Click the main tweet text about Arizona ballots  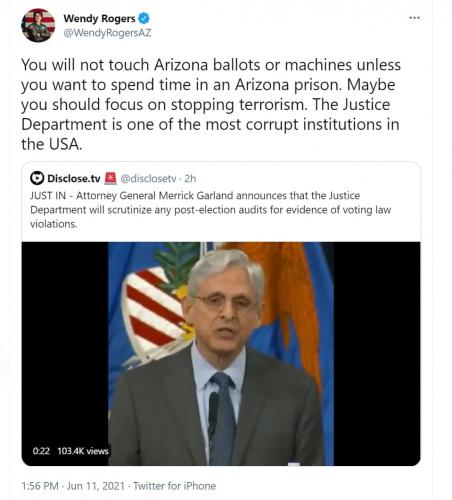pyautogui.click(x=211, y=104)
